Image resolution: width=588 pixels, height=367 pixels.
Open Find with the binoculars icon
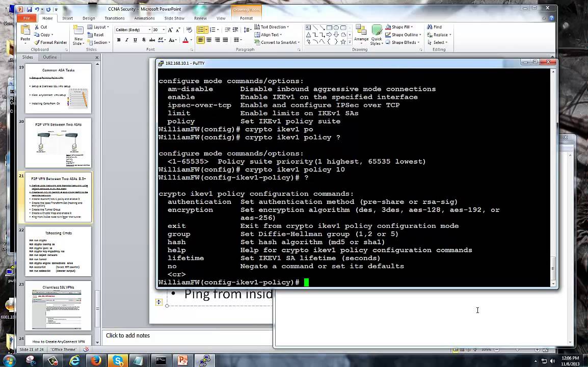[434, 27]
